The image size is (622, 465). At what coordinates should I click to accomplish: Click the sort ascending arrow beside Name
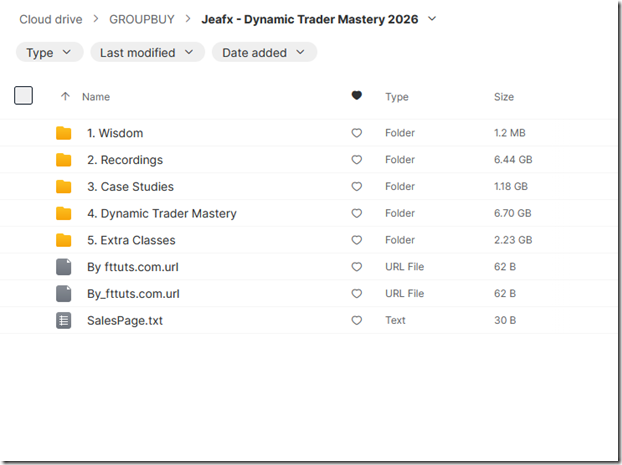point(65,96)
